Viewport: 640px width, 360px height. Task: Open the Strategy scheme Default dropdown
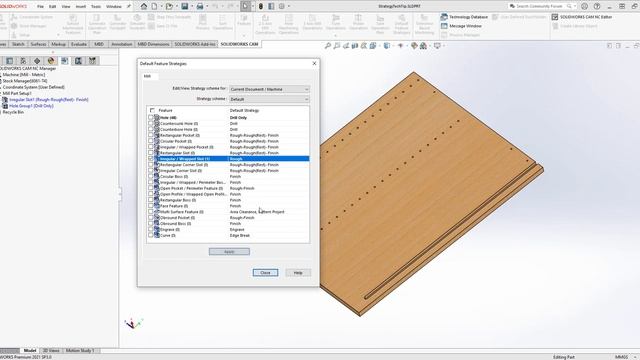coord(269,99)
